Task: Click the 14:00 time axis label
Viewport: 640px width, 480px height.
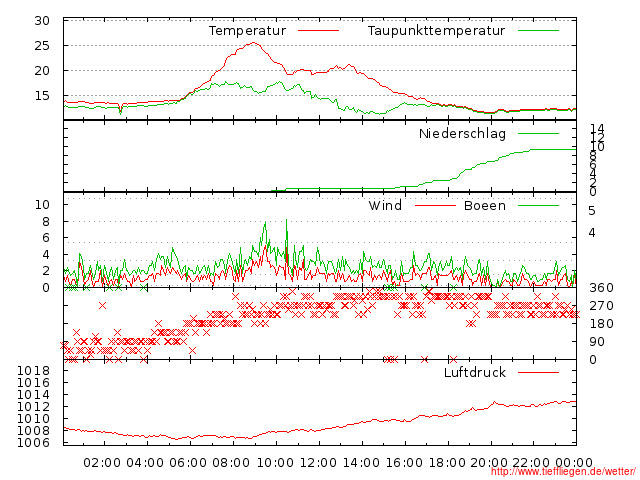Action: [361, 463]
